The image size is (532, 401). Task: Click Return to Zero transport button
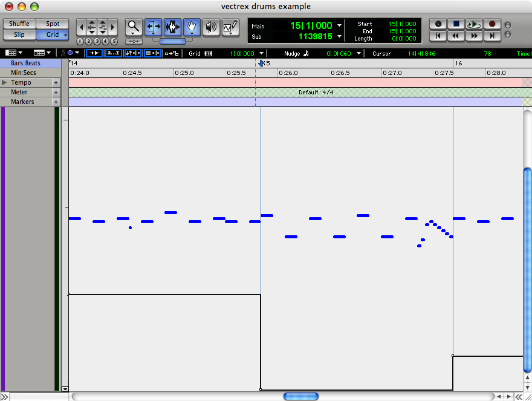[438, 36]
